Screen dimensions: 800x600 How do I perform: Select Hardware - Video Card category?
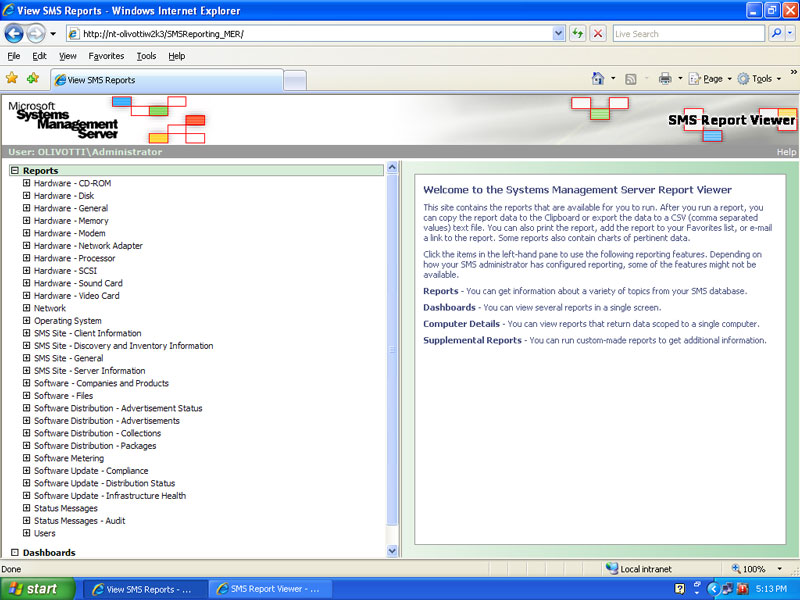click(x=77, y=295)
